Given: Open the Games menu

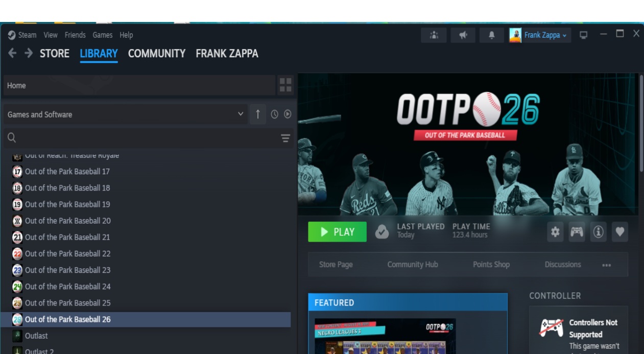Looking at the screenshot, I should tap(103, 35).
